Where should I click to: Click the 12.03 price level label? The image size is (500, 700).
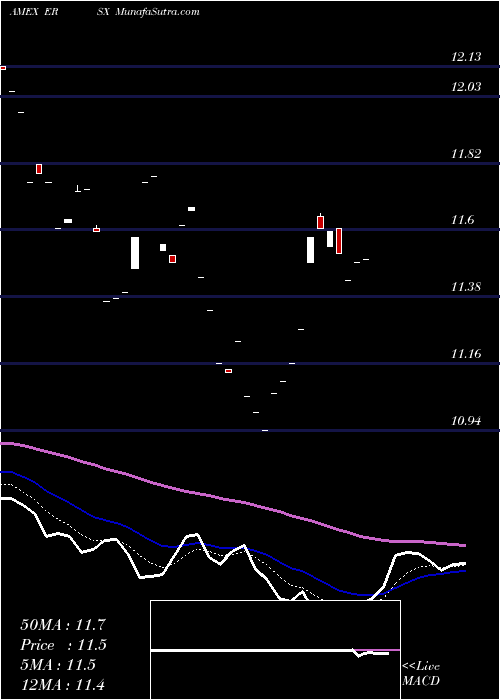point(467,87)
